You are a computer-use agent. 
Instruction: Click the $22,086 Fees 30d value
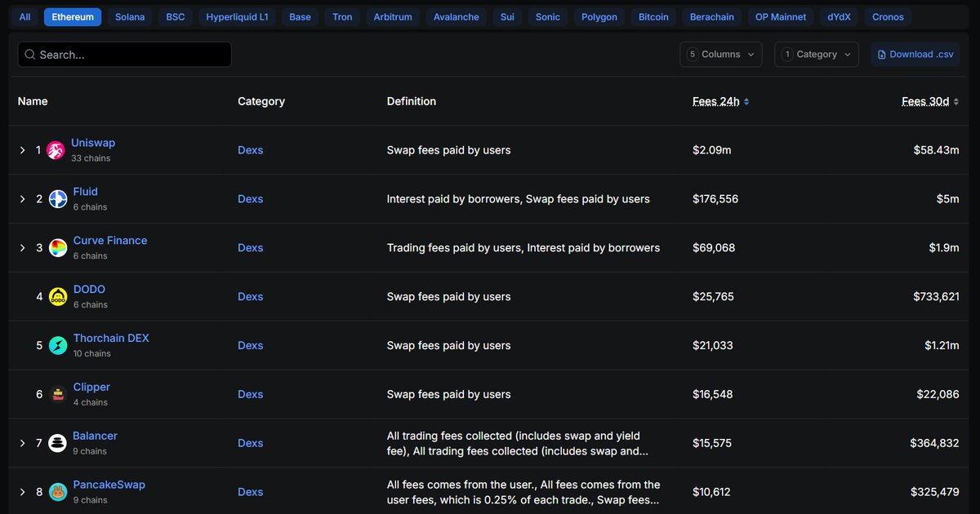[938, 394]
